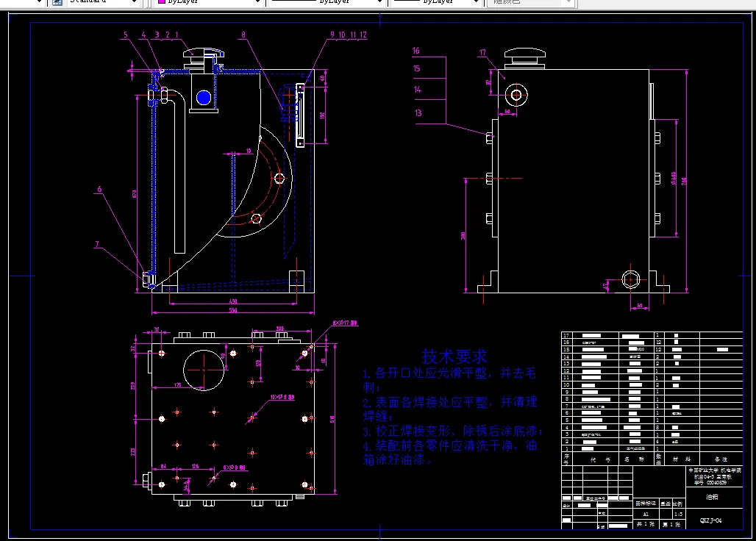This screenshot has width=756, height=541.
Task: Select the 中国矿业大学 机电学院 text
Action: click(715, 470)
